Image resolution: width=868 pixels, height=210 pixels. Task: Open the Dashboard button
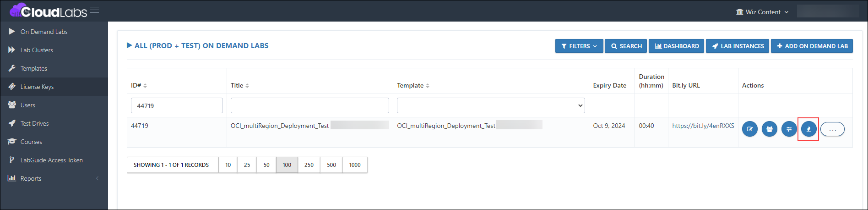point(676,46)
